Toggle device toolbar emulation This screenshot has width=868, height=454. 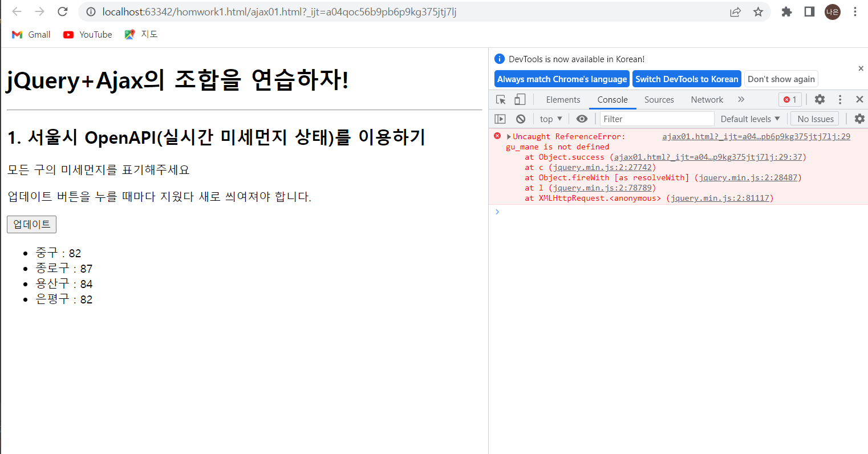pos(520,100)
